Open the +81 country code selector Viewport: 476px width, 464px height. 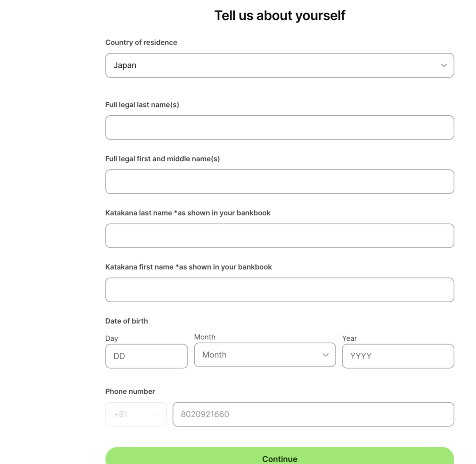(136, 414)
